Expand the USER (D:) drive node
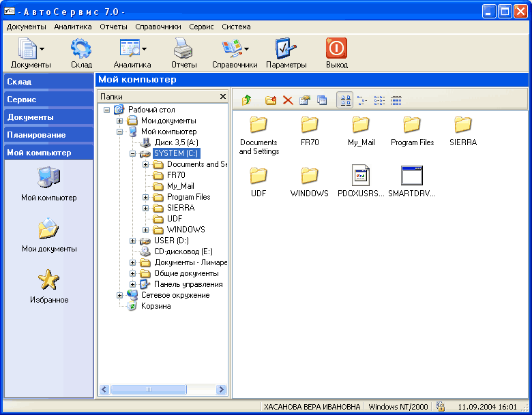Viewport: 532px width, 415px height. coord(133,241)
